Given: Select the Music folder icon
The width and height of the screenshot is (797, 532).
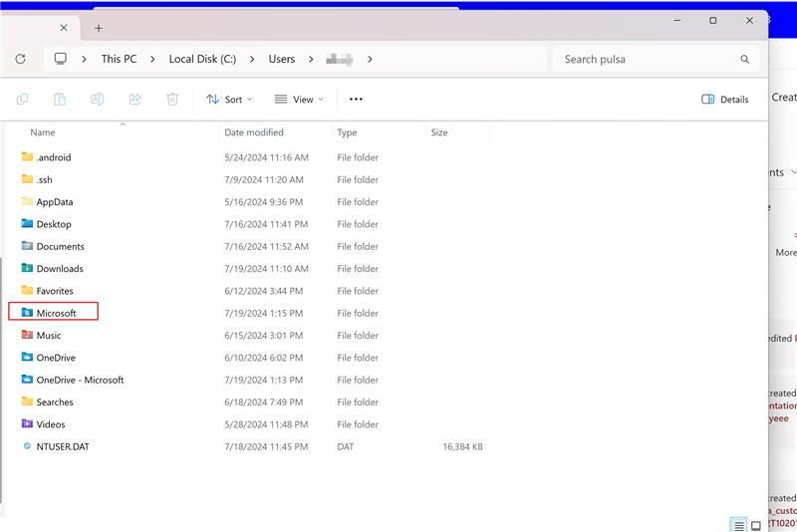Looking at the screenshot, I should [x=28, y=335].
